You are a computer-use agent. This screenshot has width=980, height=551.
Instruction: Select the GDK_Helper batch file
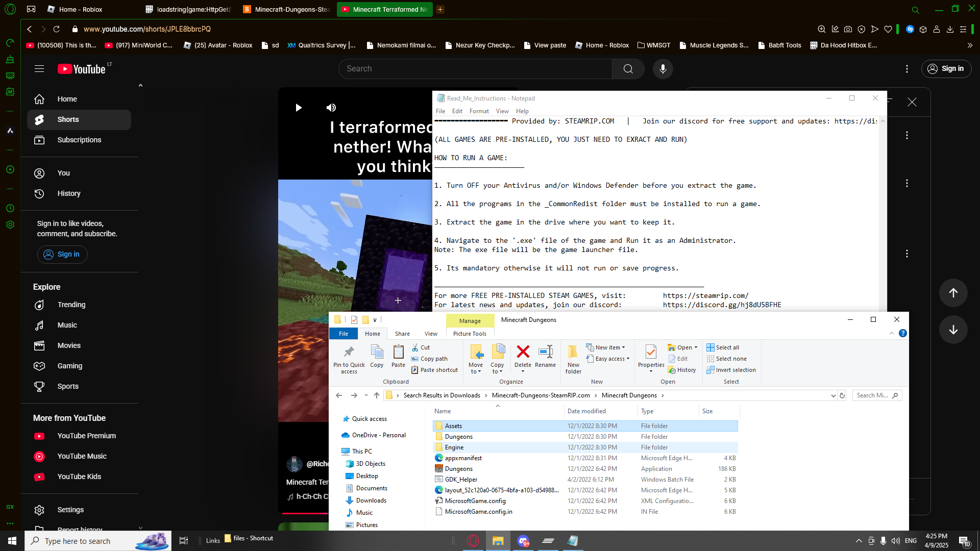585,480
